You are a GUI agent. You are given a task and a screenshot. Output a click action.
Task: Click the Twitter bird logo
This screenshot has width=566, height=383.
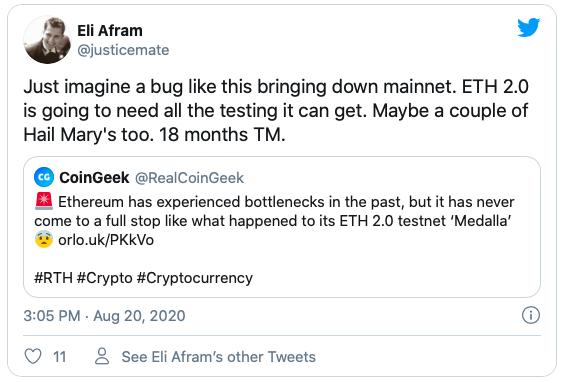(528, 27)
